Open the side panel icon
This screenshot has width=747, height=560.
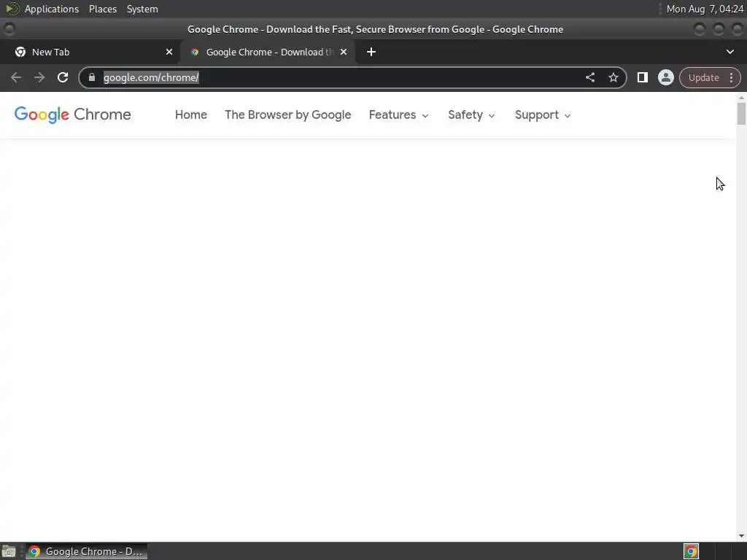pos(642,77)
